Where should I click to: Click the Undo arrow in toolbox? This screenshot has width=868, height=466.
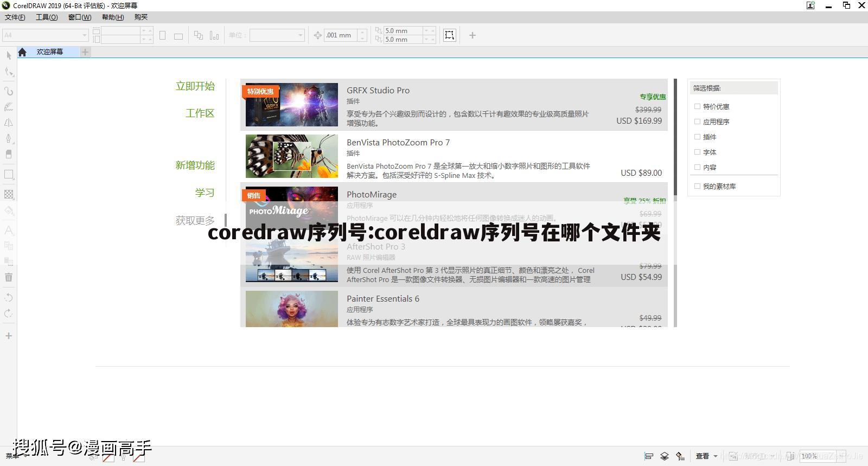[9, 297]
